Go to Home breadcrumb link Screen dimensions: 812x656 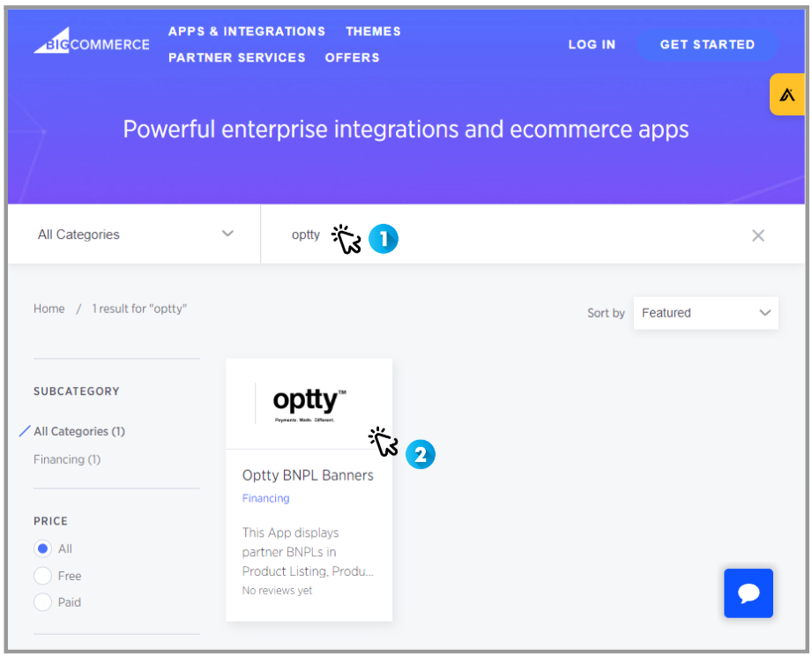point(48,309)
